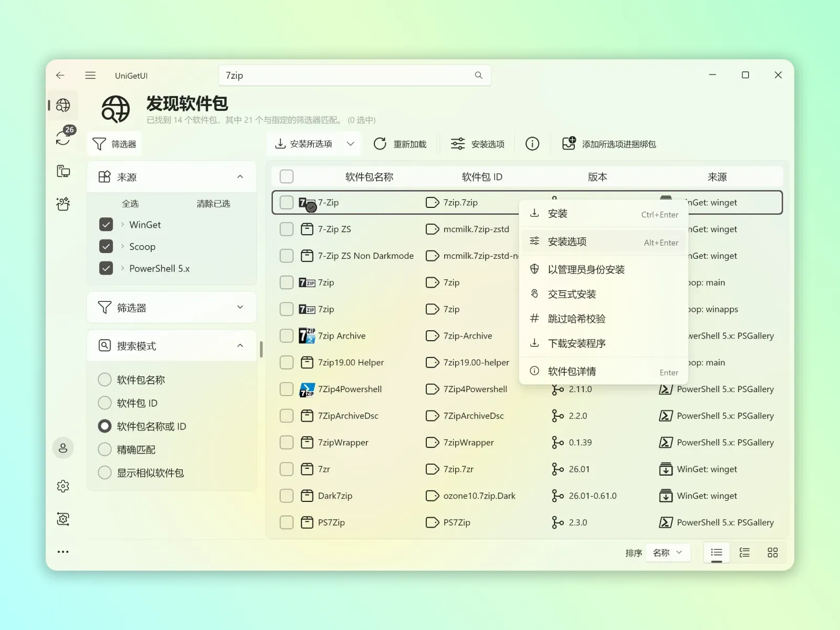Select 精确匹配 search mode radio
Screen dimensions: 840x630
105,449
